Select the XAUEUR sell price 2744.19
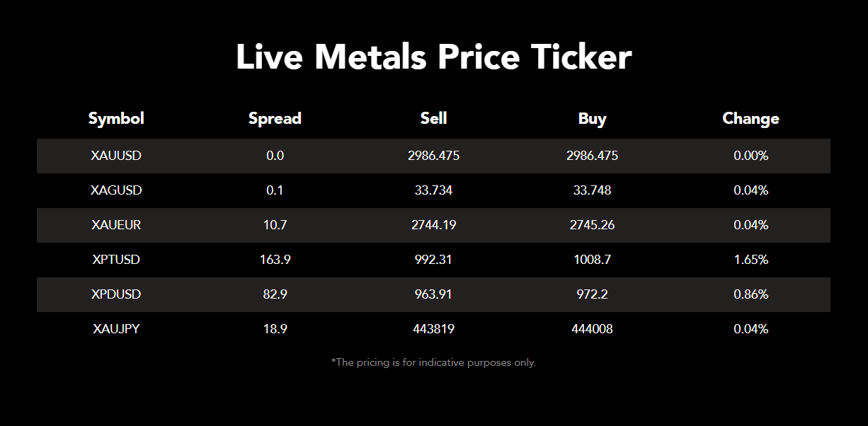The image size is (868, 426). (433, 225)
